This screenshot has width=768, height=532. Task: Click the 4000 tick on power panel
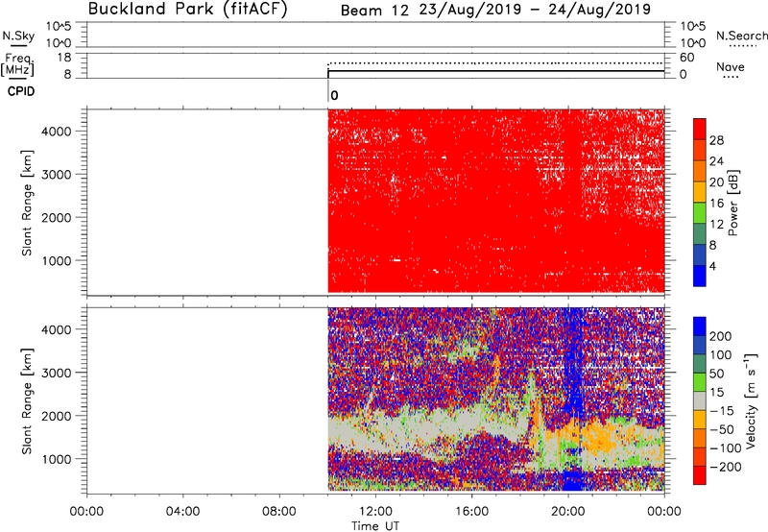pos(57,132)
